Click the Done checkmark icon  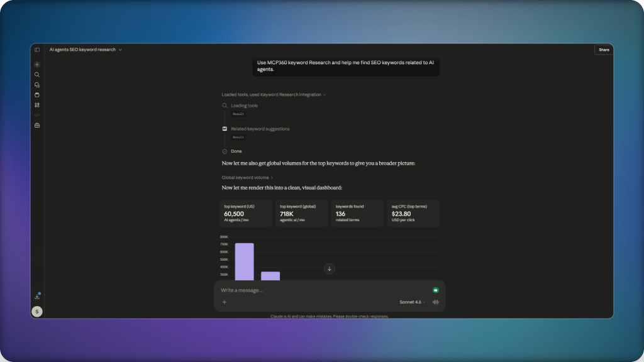pos(225,151)
